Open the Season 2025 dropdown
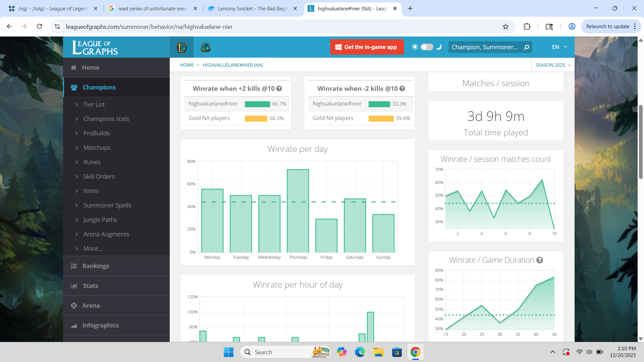Image resolution: width=644 pixels, height=362 pixels. click(552, 65)
